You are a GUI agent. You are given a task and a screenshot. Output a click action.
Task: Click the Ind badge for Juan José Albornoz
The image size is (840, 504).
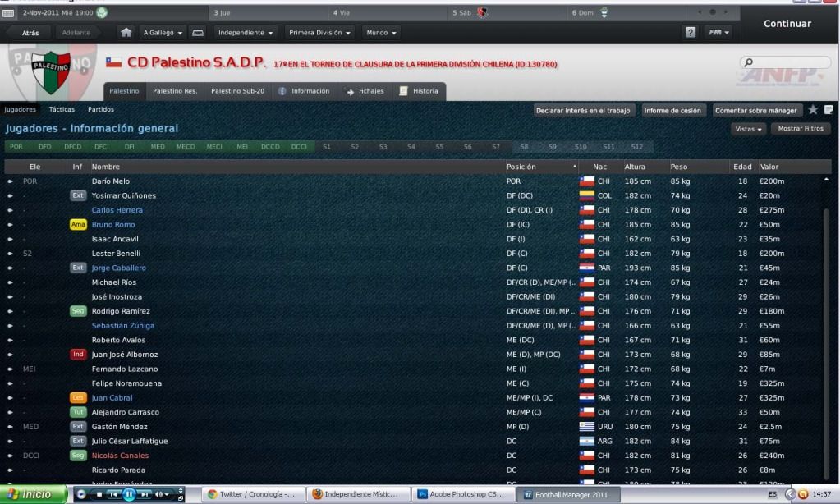coord(78,355)
